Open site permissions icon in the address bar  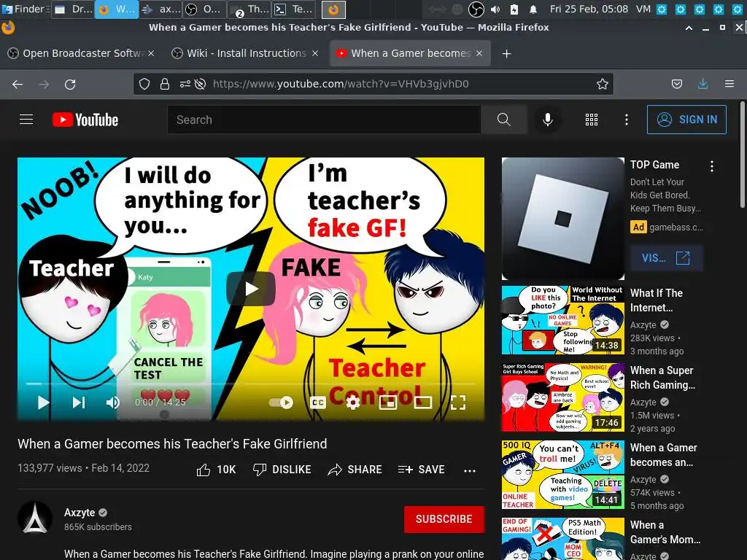point(185,85)
